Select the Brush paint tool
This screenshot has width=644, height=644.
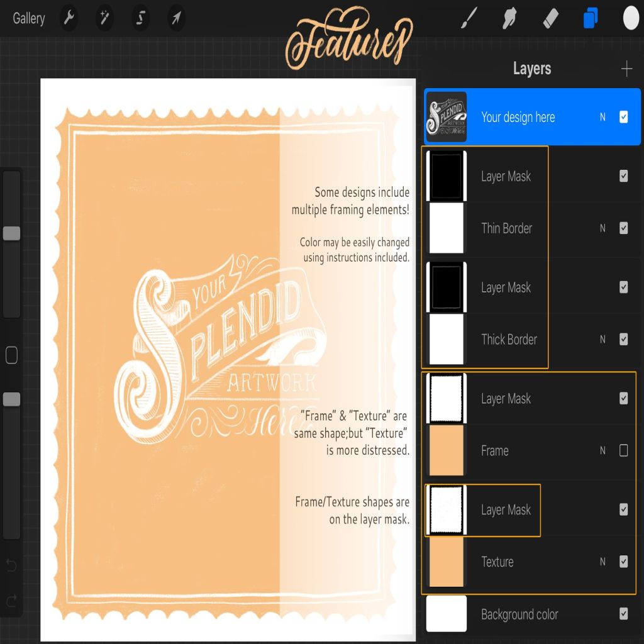(x=469, y=18)
